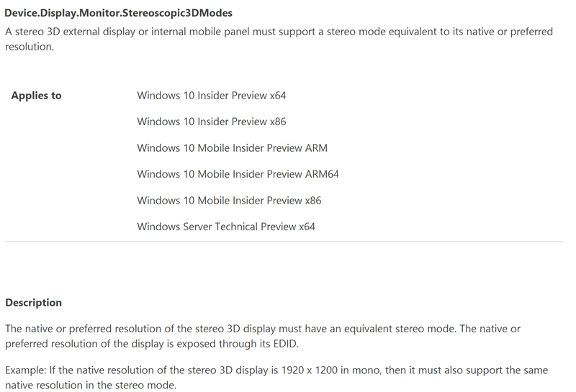
Task: Click Windows Server Technical Preview x64
Action: pos(226,227)
